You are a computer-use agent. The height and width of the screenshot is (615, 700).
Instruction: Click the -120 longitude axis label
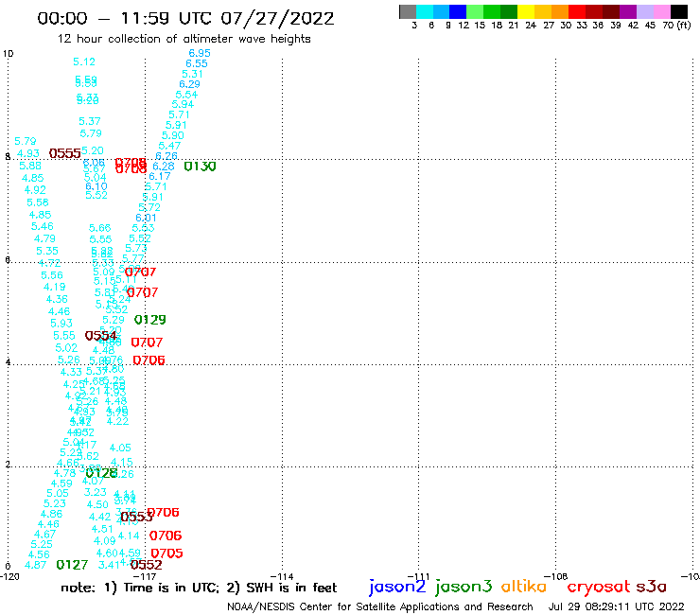coord(9,577)
